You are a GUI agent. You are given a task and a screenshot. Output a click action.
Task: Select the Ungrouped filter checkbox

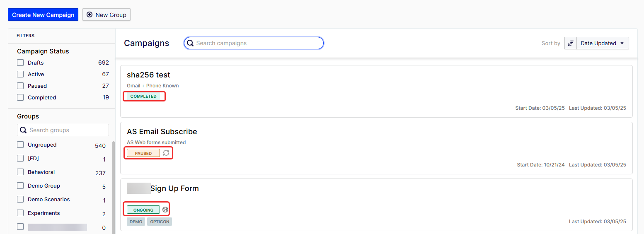pyautogui.click(x=20, y=145)
